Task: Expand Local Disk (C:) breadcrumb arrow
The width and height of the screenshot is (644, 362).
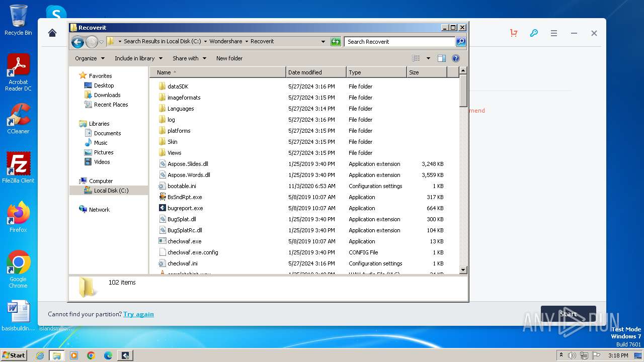Action: tap(205, 42)
